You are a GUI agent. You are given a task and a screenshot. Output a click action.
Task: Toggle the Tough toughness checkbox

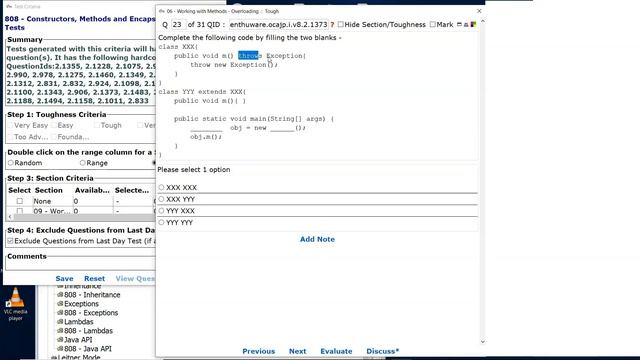click(x=97, y=125)
